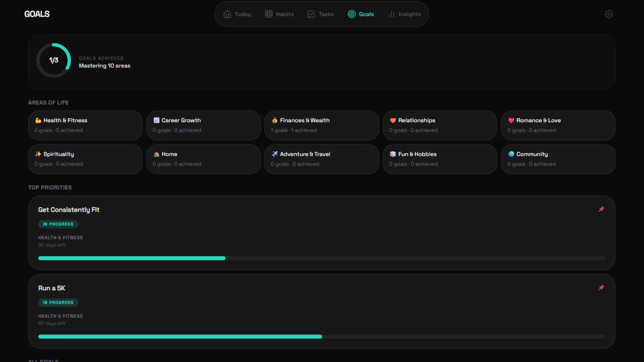Click the Today home icon
This screenshot has height=362, width=644.
(x=227, y=14)
